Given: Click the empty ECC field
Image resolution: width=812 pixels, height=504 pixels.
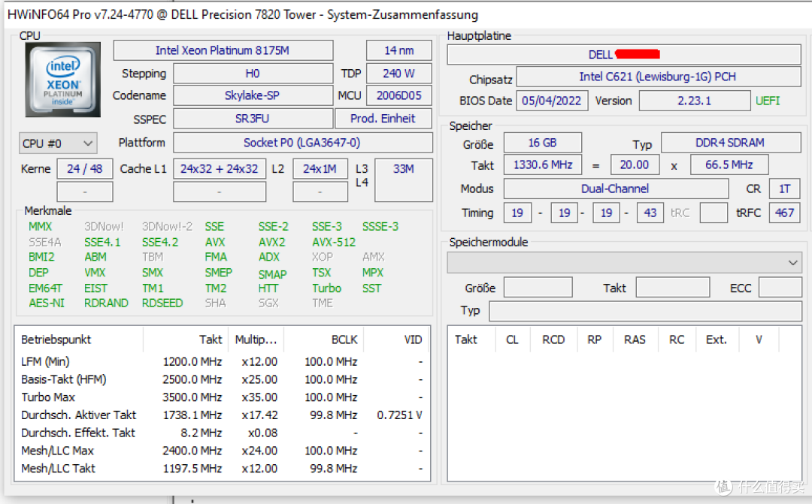Looking at the screenshot, I should coord(780,288).
